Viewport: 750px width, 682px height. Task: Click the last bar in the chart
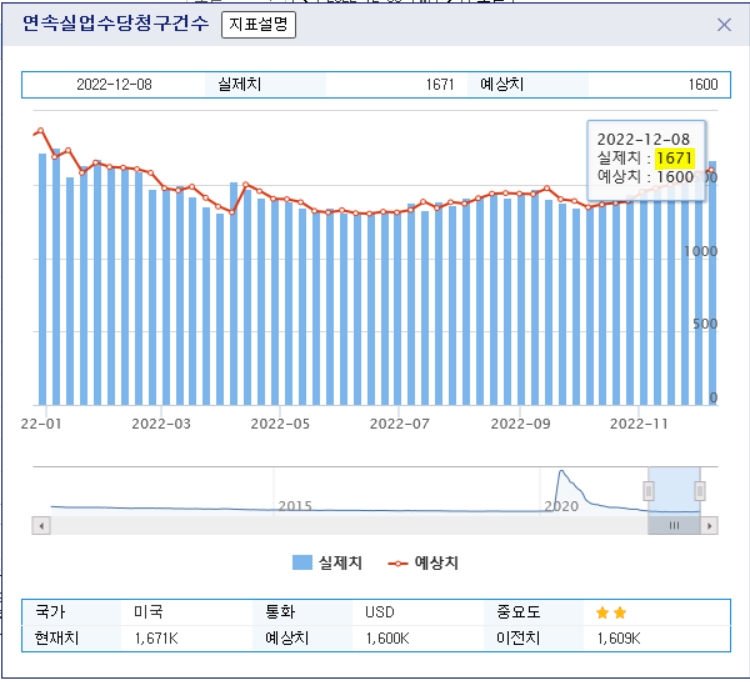(712, 283)
